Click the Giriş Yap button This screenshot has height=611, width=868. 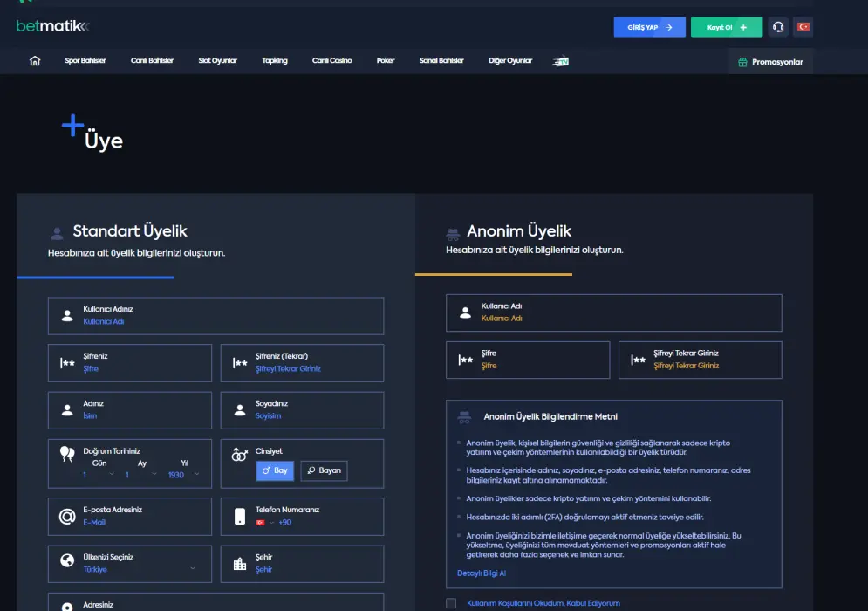tap(649, 27)
